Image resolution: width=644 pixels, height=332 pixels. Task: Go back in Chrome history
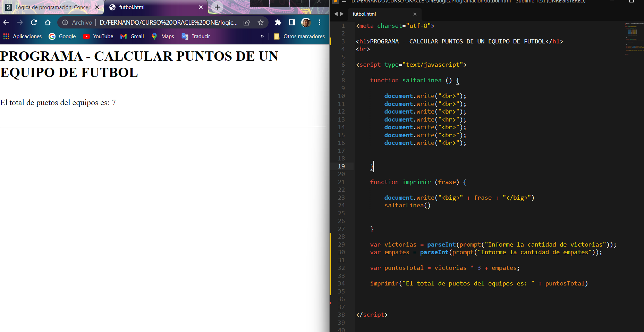pyautogui.click(x=6, y=23)
